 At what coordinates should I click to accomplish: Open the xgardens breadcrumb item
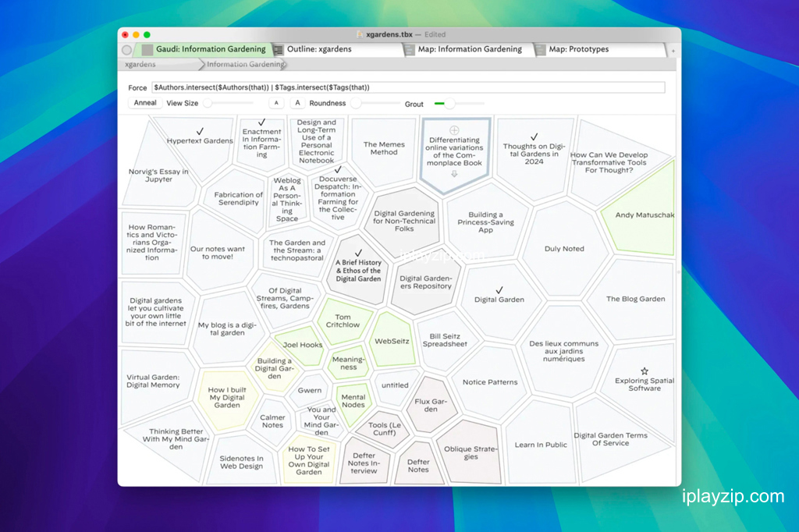click(140, 64)
